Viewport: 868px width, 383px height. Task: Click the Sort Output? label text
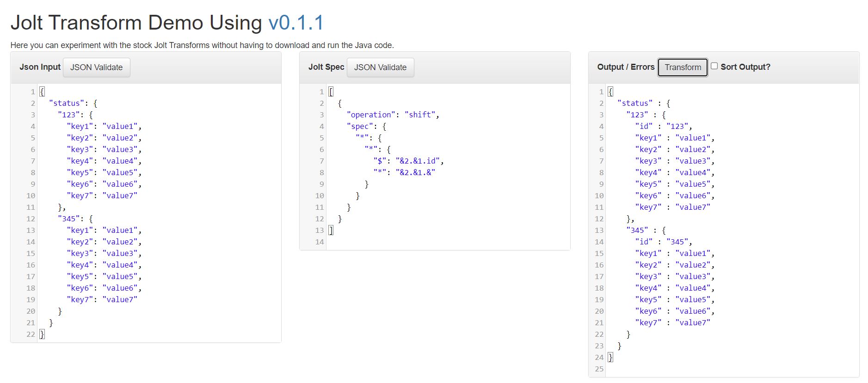point(745,67)
